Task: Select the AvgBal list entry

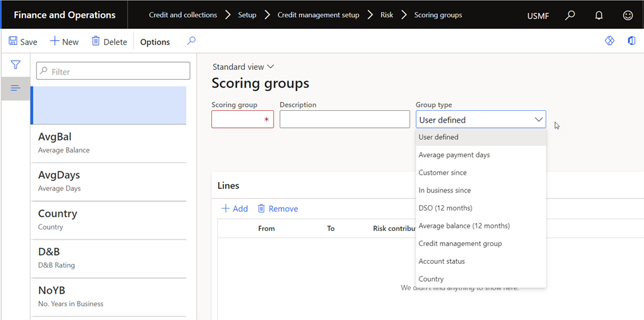Action: [109, 143]
